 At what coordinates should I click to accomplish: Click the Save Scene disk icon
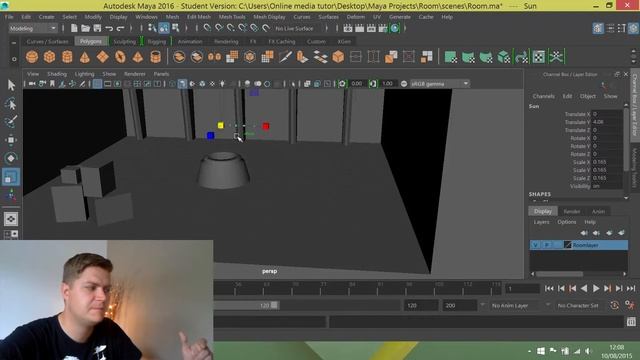pyautogui.click(x=97, y=28)
